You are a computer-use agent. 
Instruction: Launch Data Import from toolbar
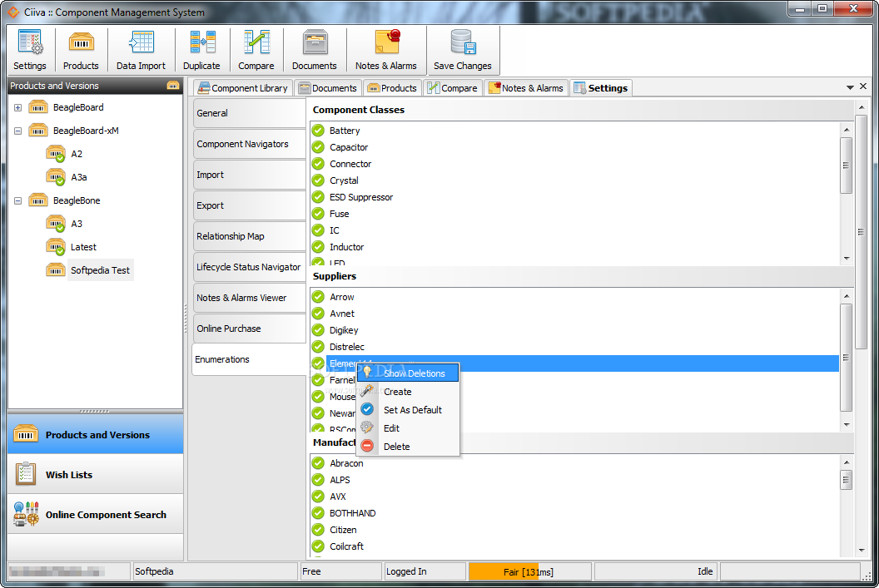click(142, 43)
